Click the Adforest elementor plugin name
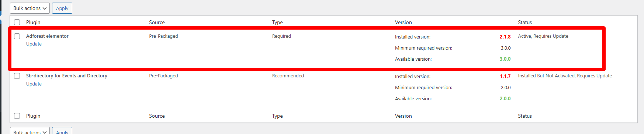Screen dimensions: 644x134 click(x=47, y=36)
